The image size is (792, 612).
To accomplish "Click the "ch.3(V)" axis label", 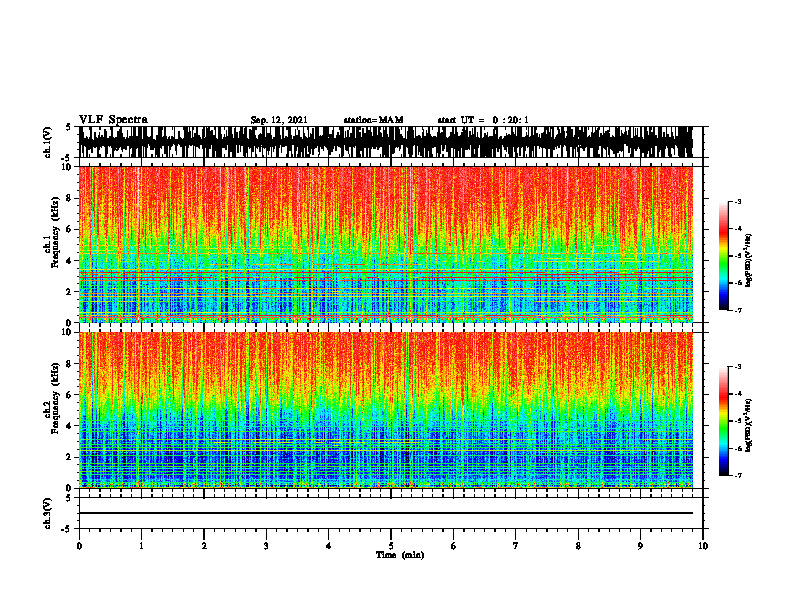I will click(x=48, y=513).
